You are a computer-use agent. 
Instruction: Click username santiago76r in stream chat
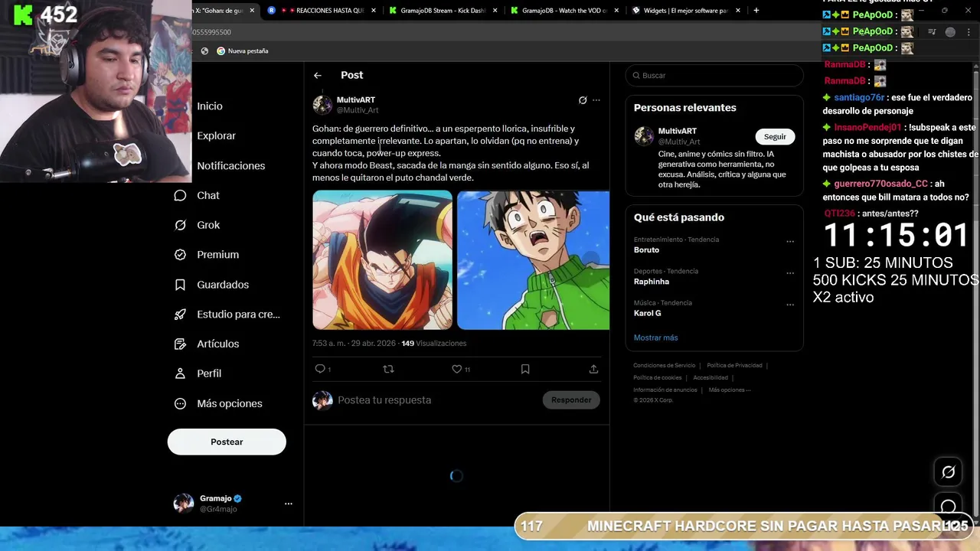tap(859, 98)
